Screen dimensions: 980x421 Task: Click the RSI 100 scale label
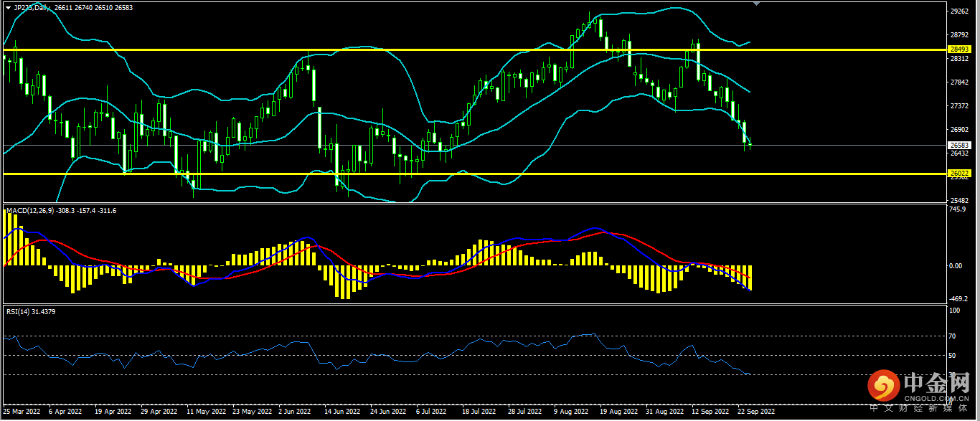pos(955,311)
